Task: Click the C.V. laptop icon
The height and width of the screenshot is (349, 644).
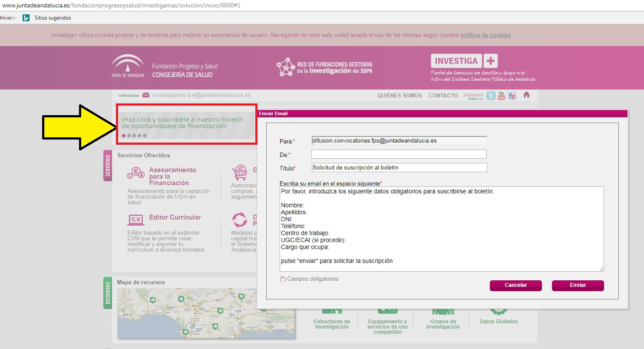Action: [x=136, y=219]
